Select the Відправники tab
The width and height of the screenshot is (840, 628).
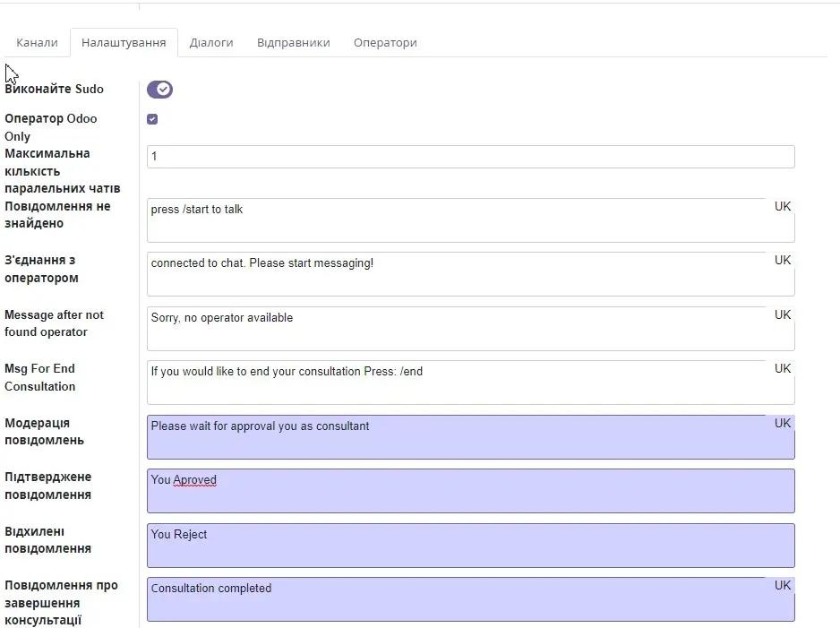tap(294, 42)
